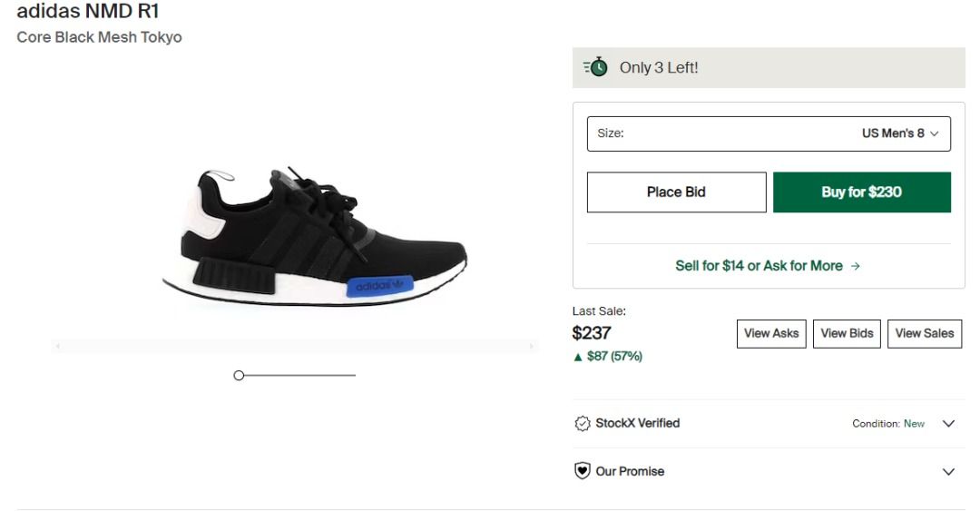Click the Our Promise shield icon

point(583,471)
